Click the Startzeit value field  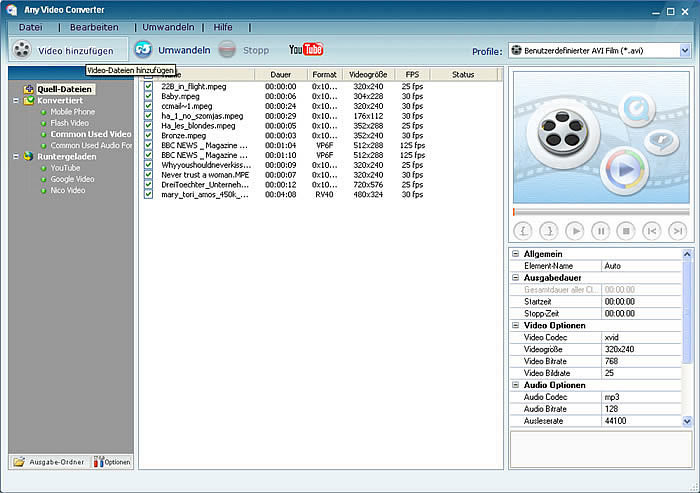[x=642, y=301]
